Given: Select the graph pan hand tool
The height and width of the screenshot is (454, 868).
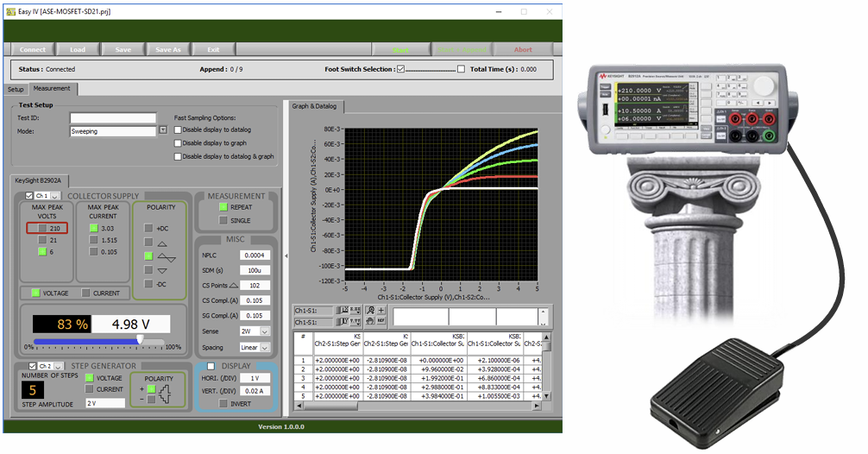Looking at the screenshot, I should (370, 322).
